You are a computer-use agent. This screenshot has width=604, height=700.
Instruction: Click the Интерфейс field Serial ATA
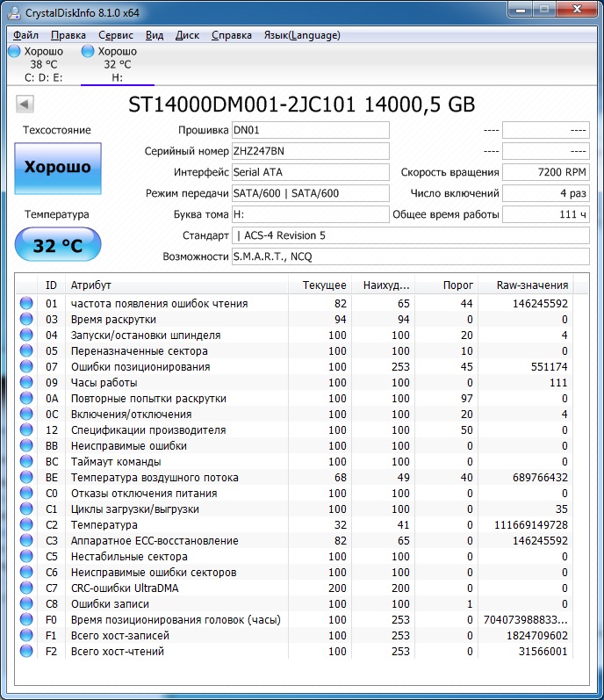[311, 172]
